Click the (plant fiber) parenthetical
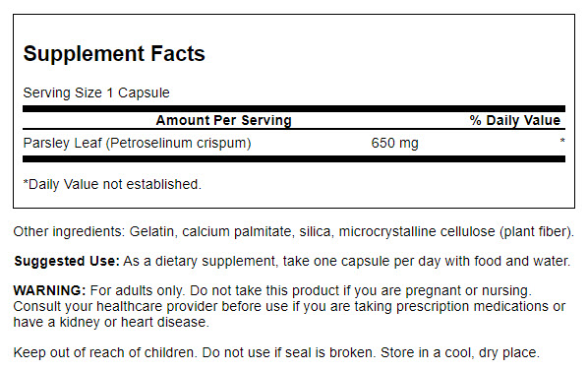 point(537,231)
